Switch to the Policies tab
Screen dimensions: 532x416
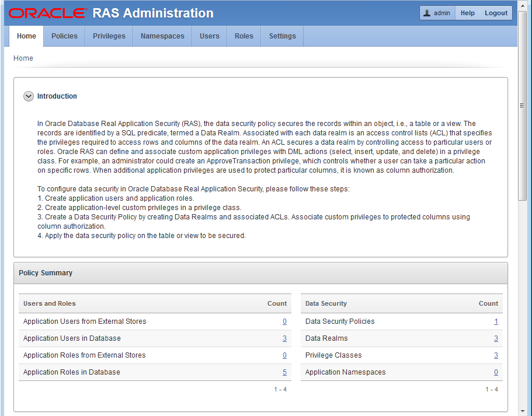64,36
